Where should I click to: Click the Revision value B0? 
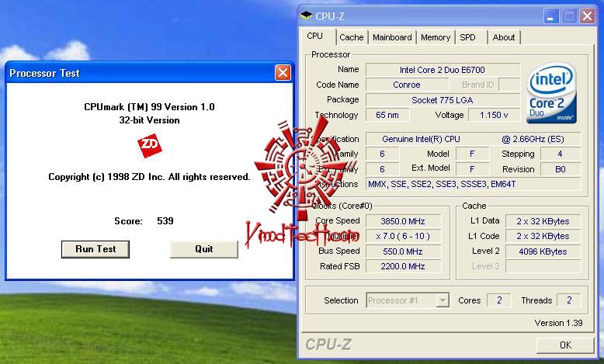click(560, 169)
